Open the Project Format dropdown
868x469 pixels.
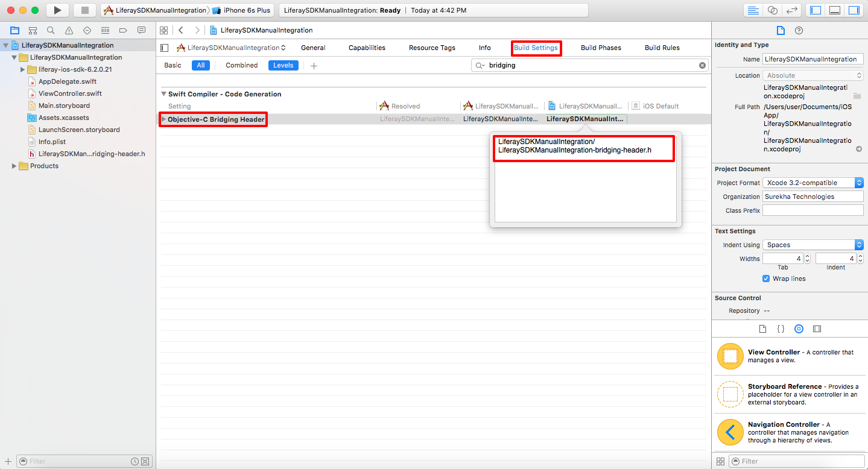coord(813,183)
